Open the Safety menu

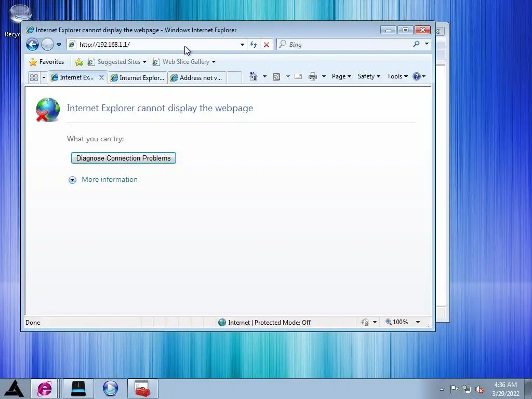pos(369,76)
